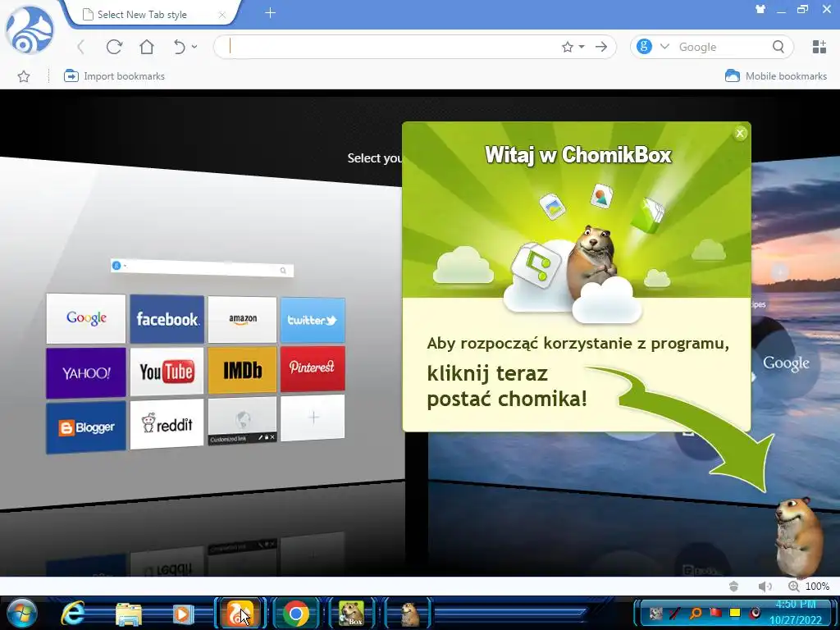Select the Blogger speed dial tile
Screen dimensions: 840x630
pyautogui.click(x=85, y=427)
